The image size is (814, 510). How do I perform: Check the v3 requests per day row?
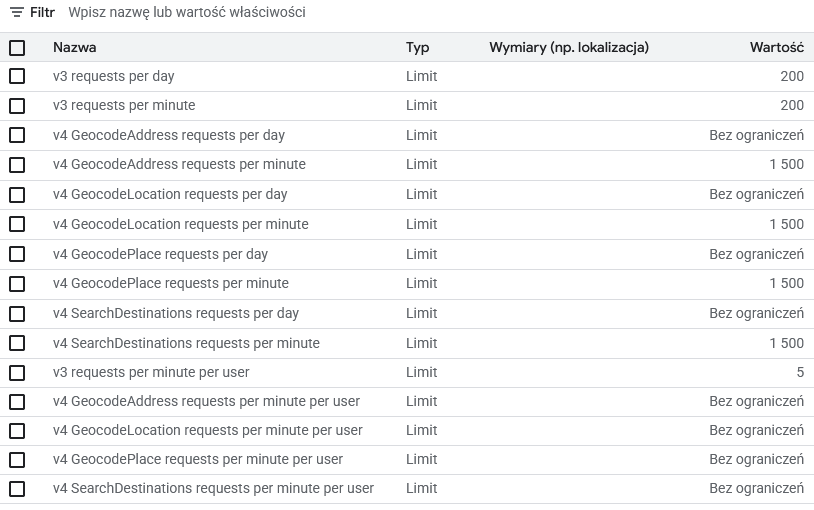pos(17,76)
